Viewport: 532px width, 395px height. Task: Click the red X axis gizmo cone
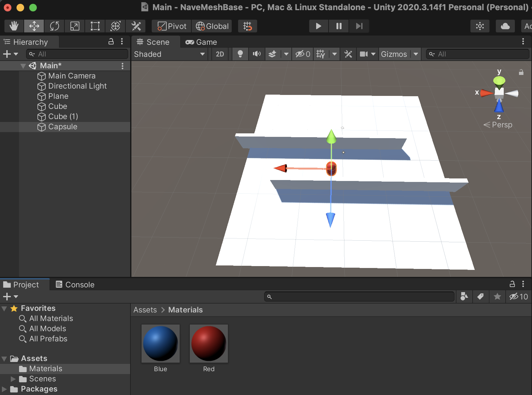pos(487,93)
